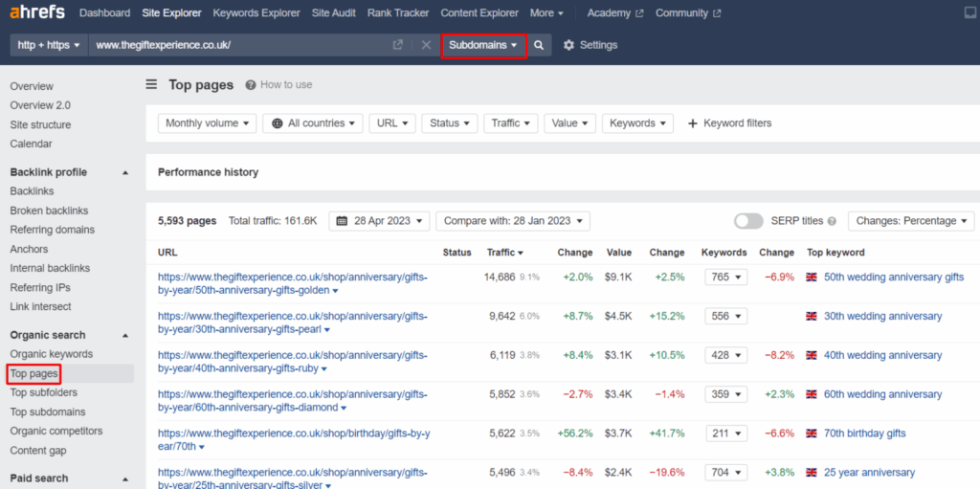Select Site Explorer in top nav
This screenshot has width=980, height=489.
pyautogui.click(x=172, y=12)
